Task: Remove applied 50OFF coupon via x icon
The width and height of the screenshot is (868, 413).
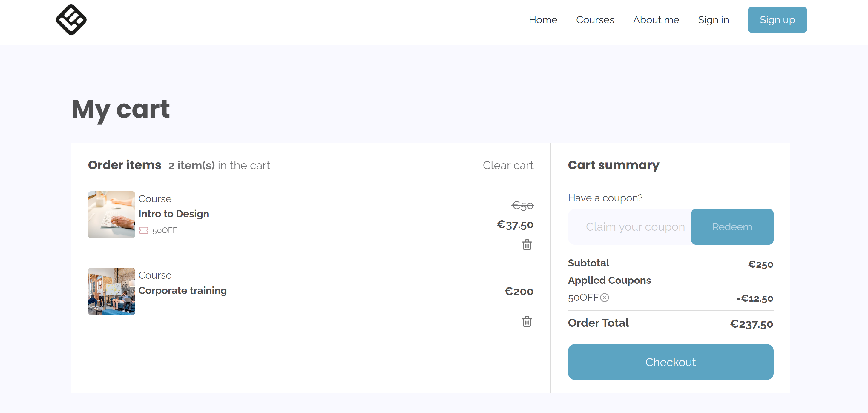Action: pyautogui.click(x=605, y=298)
